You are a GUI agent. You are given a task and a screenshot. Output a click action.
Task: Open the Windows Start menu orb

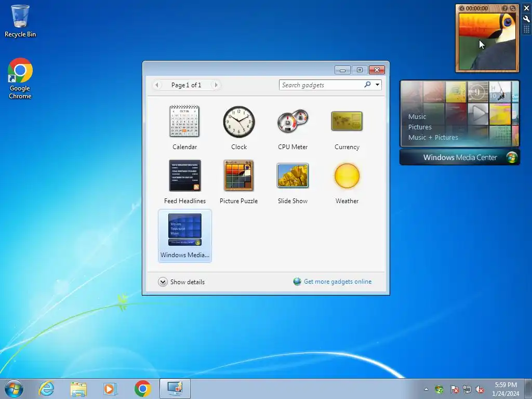[14, 389]
